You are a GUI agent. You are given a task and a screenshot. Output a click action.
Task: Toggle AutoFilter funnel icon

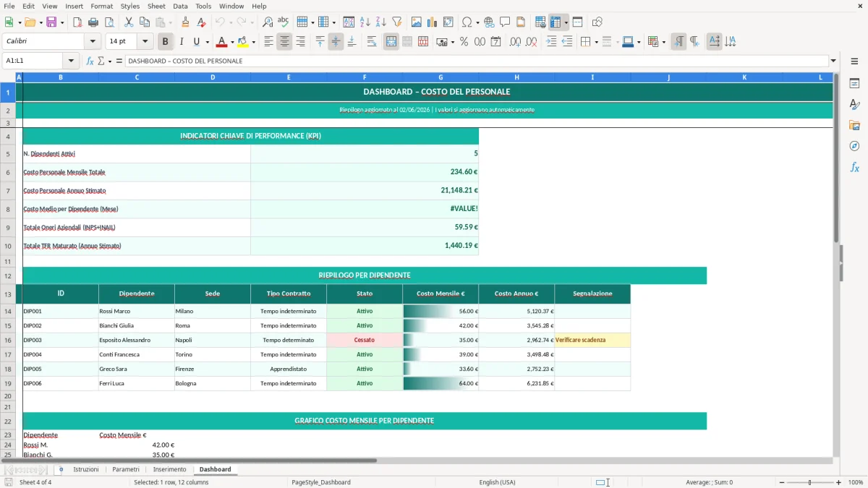(x=397, y=22)
